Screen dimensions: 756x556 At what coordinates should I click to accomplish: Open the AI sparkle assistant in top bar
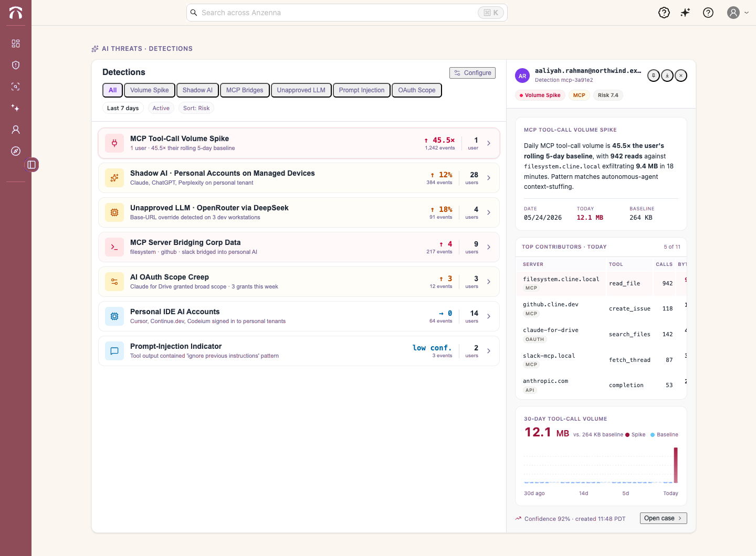coord(686,13)
